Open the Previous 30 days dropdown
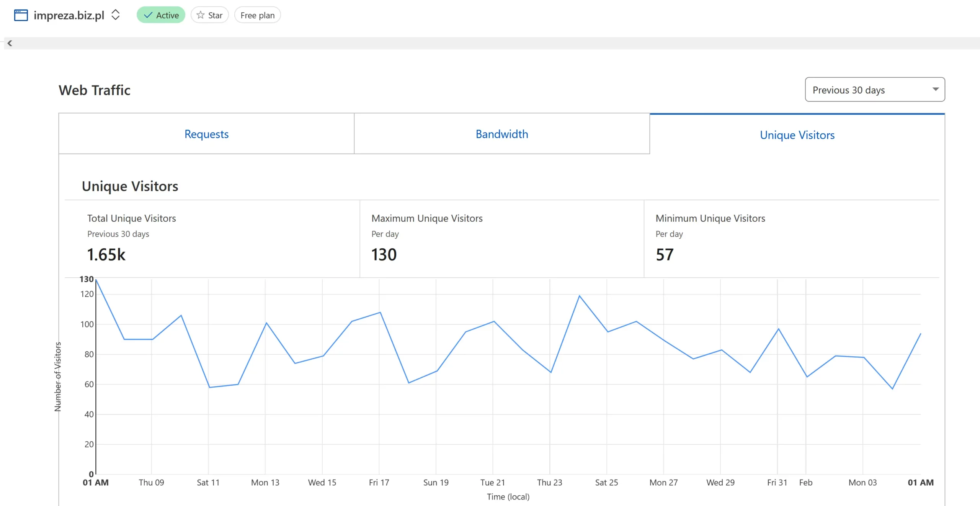Viewport: 980px width, 506px height. coord(874,90)
